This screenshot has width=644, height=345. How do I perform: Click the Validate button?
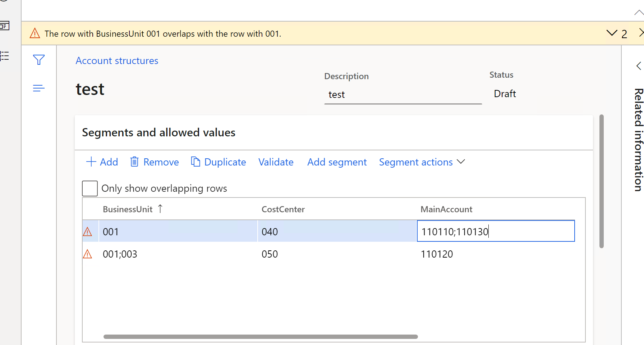point(276,162)
